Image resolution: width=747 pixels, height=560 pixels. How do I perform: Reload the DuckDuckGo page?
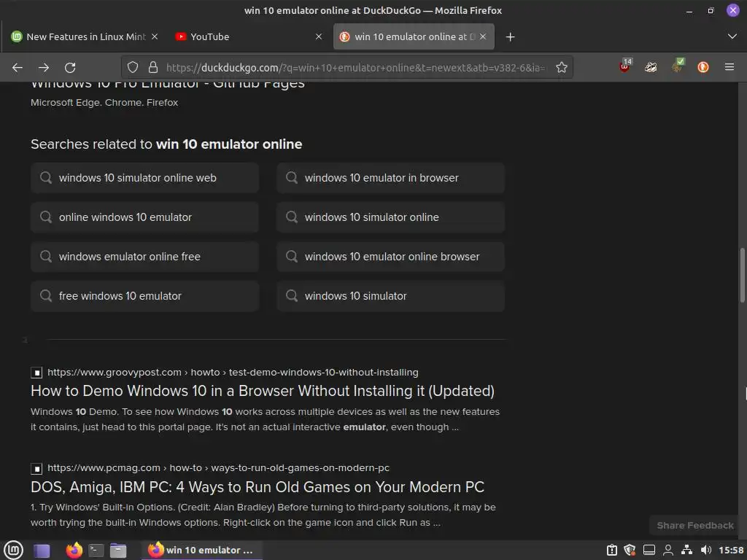click(70, 68)
